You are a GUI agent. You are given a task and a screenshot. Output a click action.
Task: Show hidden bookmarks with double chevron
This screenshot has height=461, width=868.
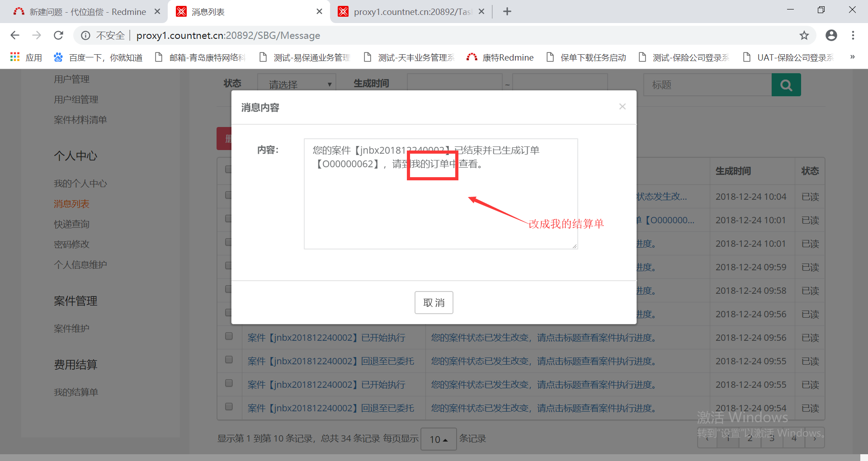tap(852, 57)
